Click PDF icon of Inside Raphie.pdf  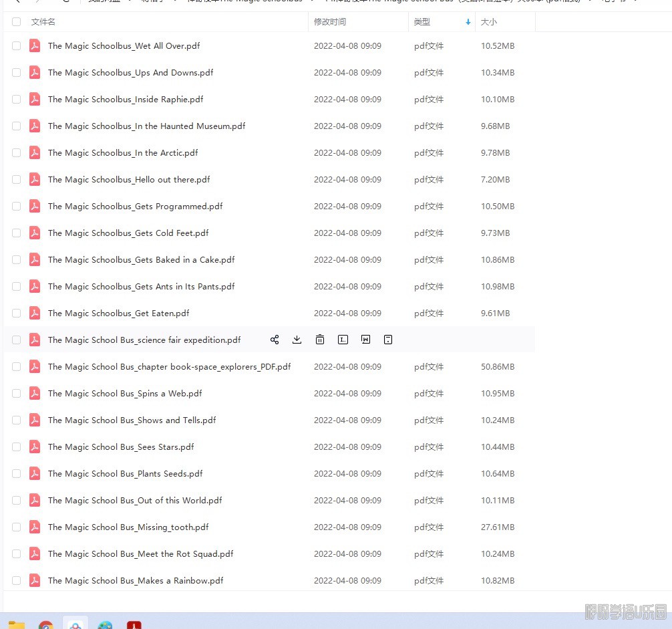coord(35,99)
